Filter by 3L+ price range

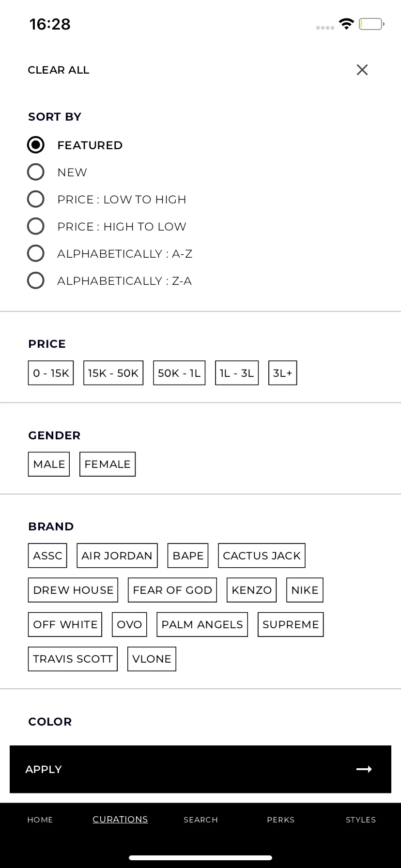pos(283,373)
